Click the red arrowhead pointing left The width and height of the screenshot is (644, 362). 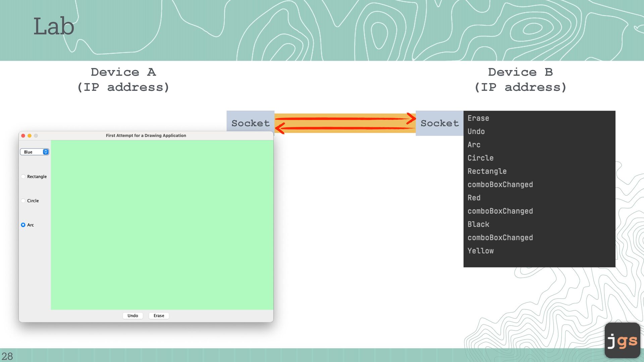pos(280,128)
